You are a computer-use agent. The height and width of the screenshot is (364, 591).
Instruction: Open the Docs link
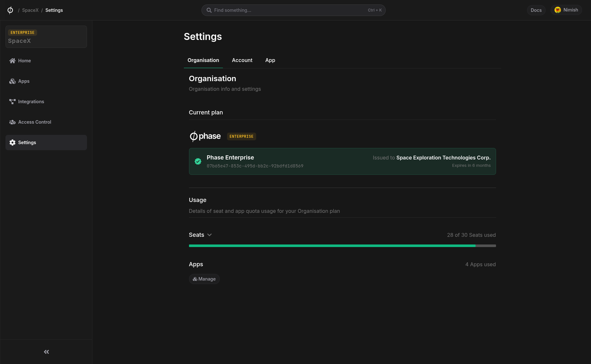point(536,10)
